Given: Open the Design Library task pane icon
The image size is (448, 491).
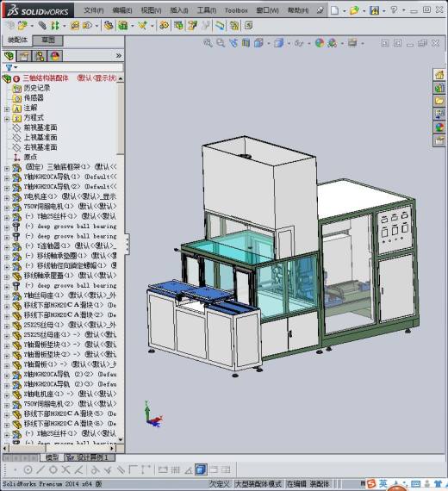Looking at the screenshot, I should 439,88.
